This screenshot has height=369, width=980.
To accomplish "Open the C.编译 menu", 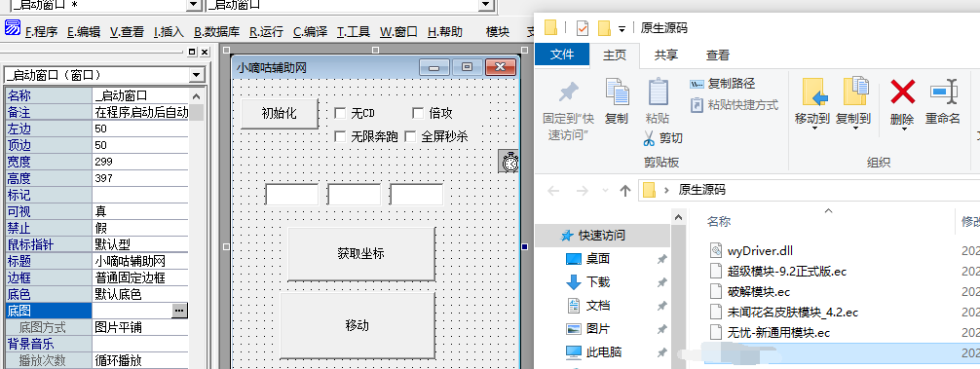I will coord(310,32).
